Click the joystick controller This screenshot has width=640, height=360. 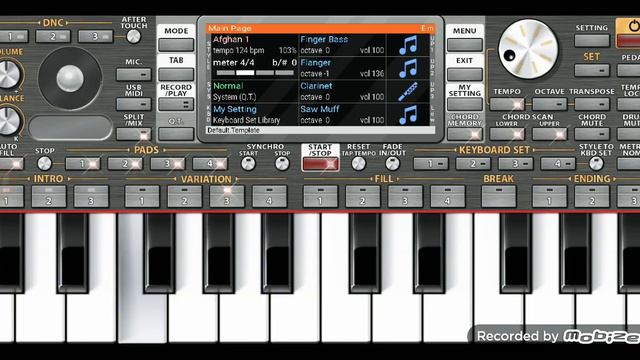point(70,78)
